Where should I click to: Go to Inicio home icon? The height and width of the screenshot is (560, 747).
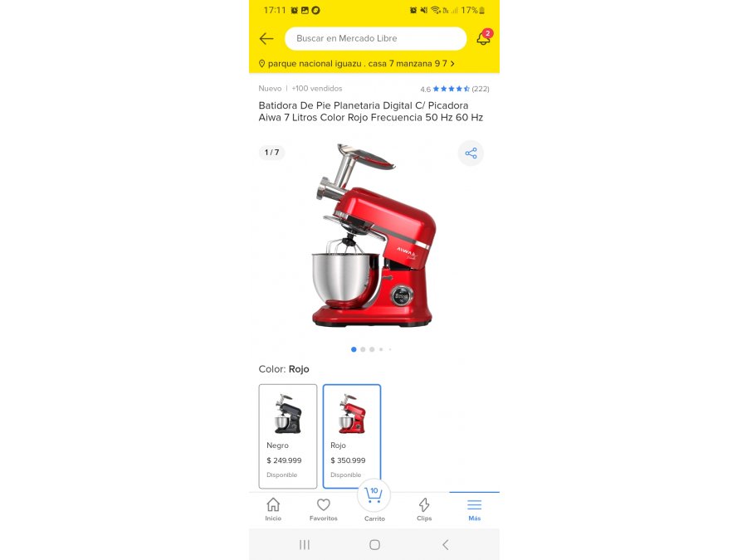coord(273,509)
